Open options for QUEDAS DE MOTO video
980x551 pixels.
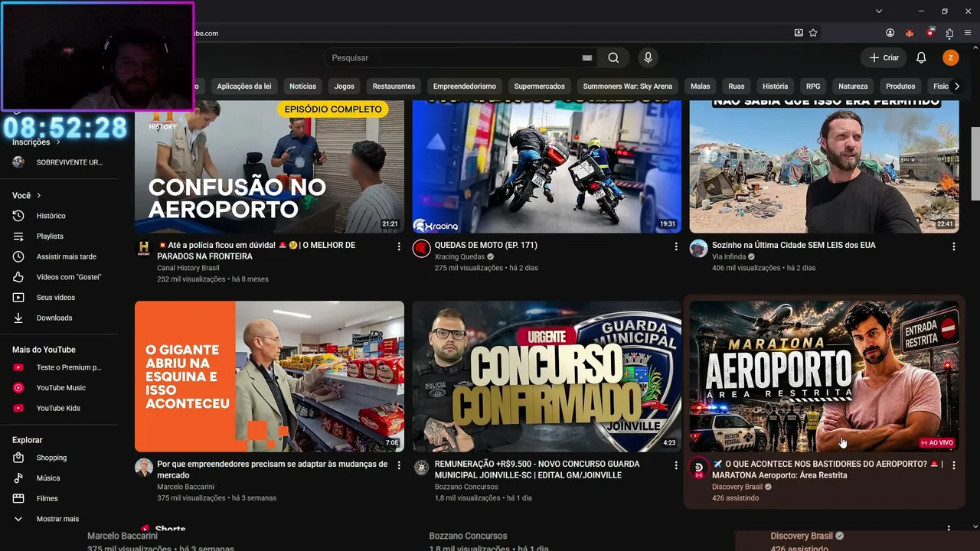pyautogui.click(x=676, y=246)
